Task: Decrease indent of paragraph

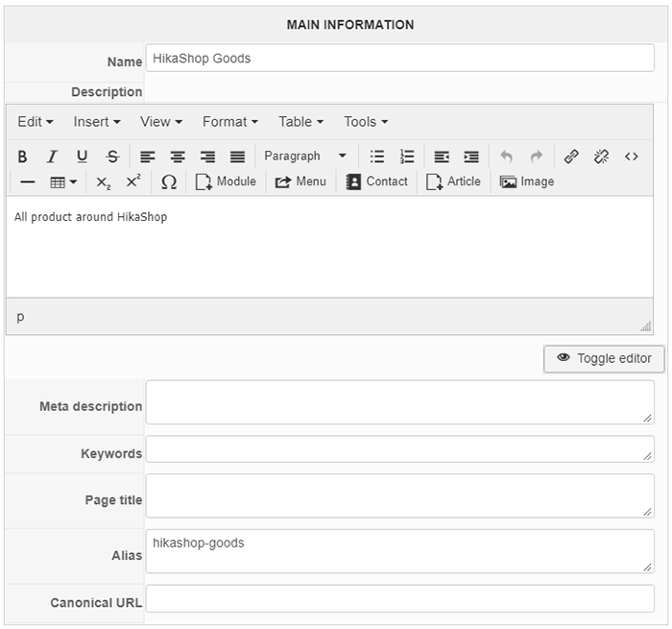Action: [x=442, y=157]
